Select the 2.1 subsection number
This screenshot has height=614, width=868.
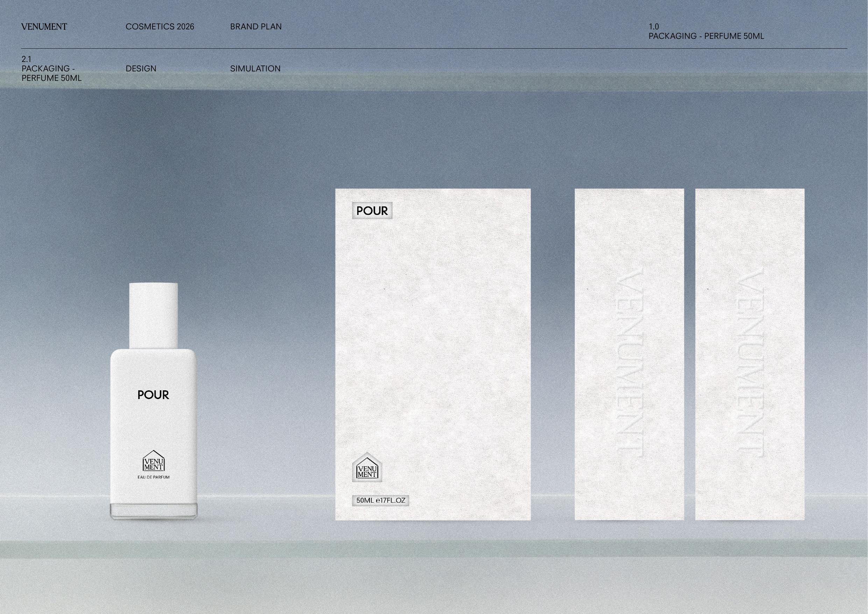[x=26, y=59]
